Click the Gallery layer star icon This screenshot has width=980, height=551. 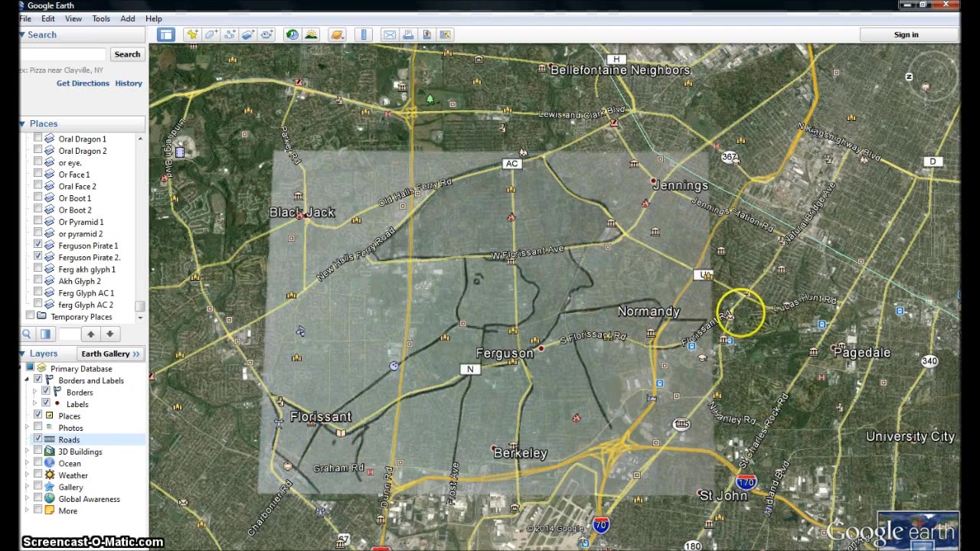tap(50, 487)
